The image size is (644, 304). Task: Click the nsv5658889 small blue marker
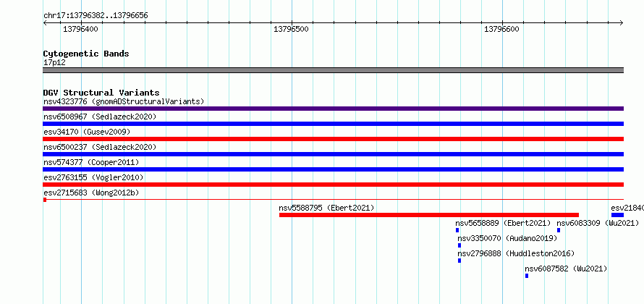tap(457, 230)
